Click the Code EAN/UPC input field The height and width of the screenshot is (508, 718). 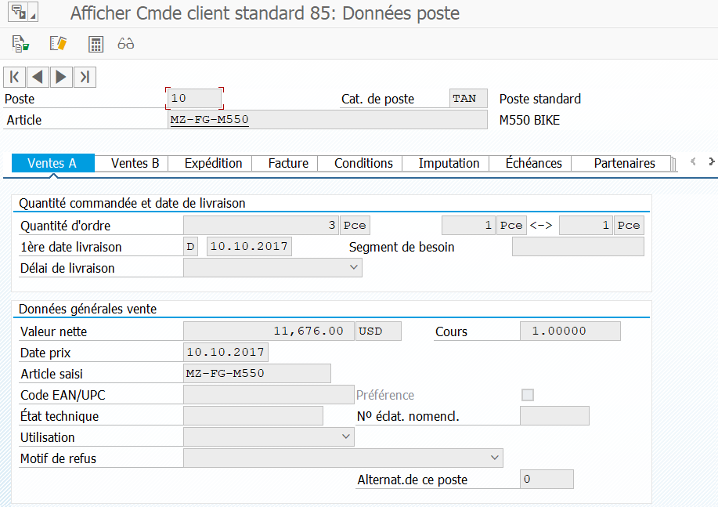click(268, 395)
